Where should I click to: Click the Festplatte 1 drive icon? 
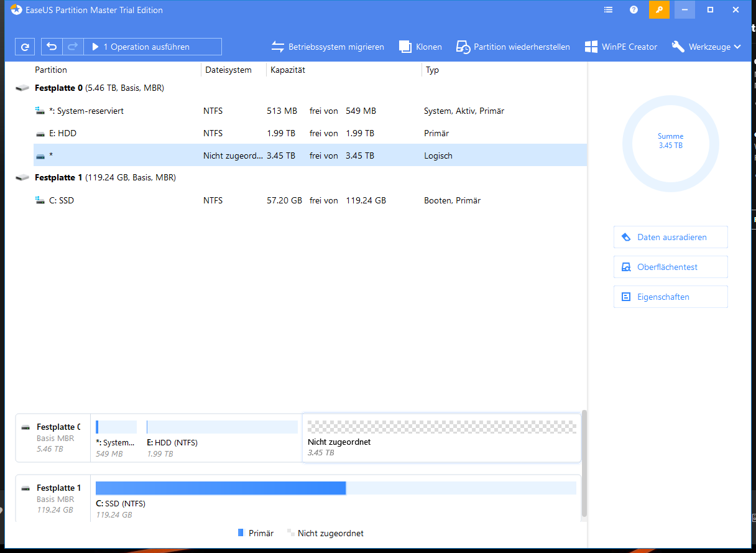pyautogui.click(x=22, y=178)
